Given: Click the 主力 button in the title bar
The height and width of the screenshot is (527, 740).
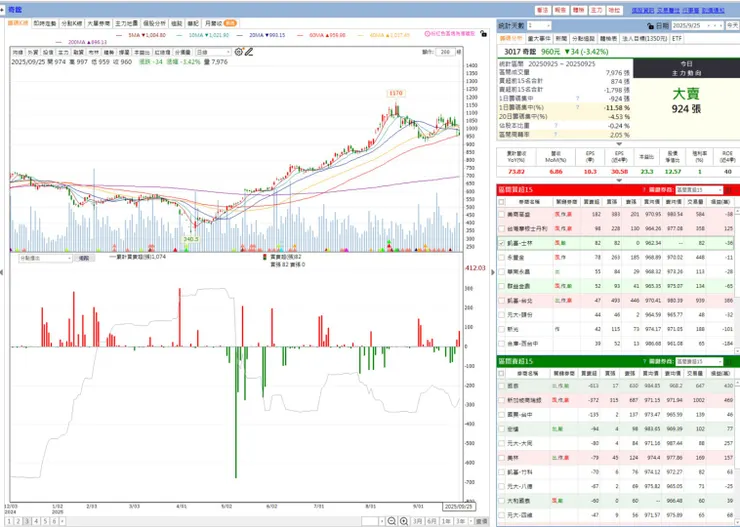Looking at the screenshot, I should pyautogui.click(x=597, y=10).
